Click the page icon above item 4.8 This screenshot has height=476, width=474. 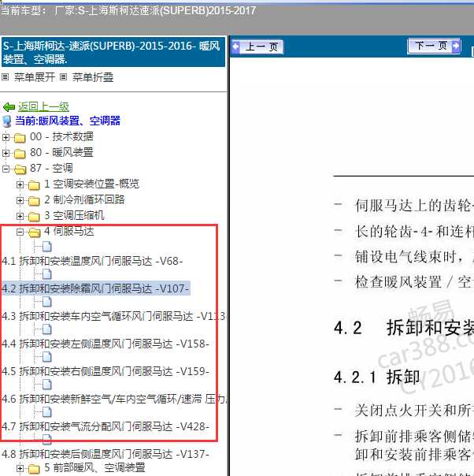tap(46, 439)
